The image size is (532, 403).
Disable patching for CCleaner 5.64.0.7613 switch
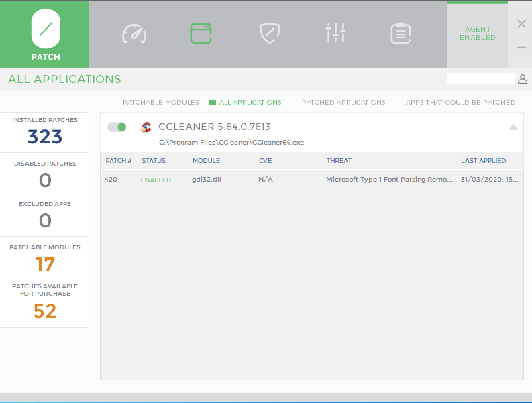point(117,127)
